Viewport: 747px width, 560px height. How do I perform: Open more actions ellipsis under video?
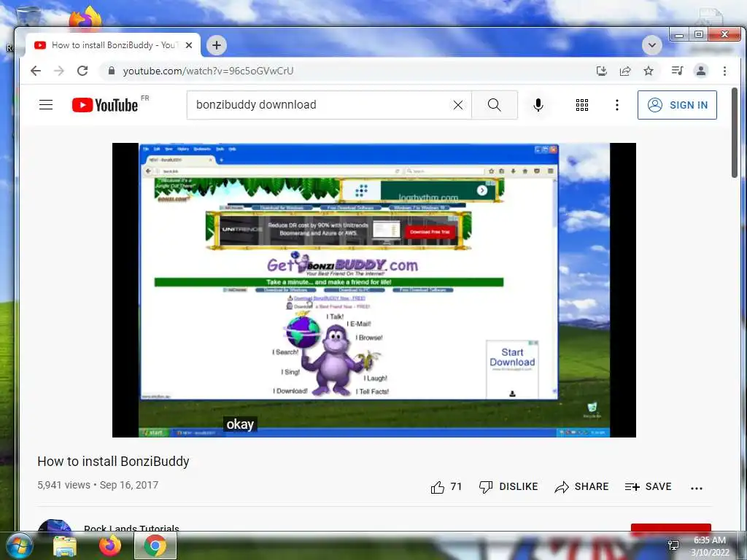coord(697,488)
